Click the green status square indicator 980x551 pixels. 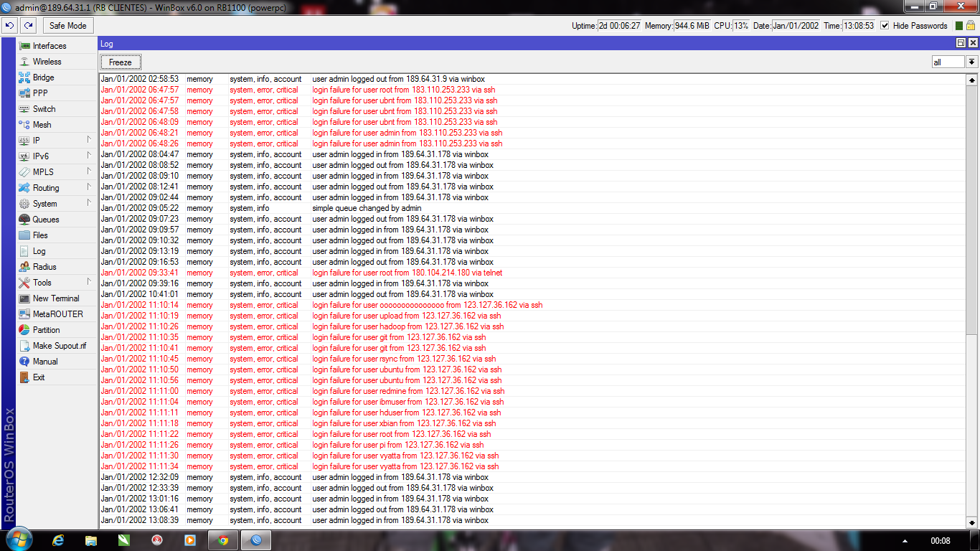coord(959,26)
